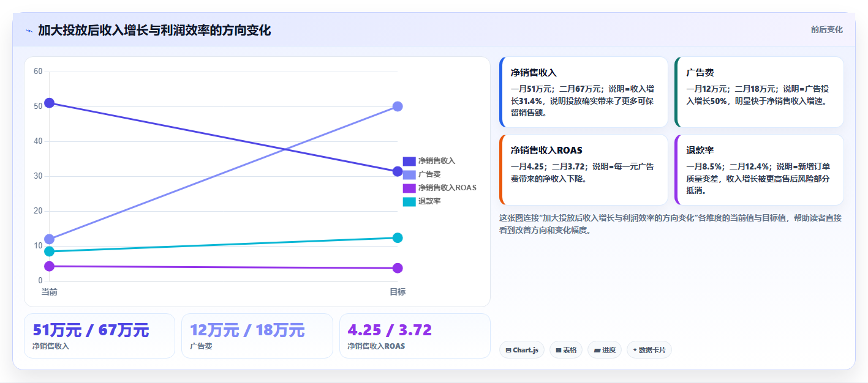Open the 净销售收入 info card heading

coord(534,72)
